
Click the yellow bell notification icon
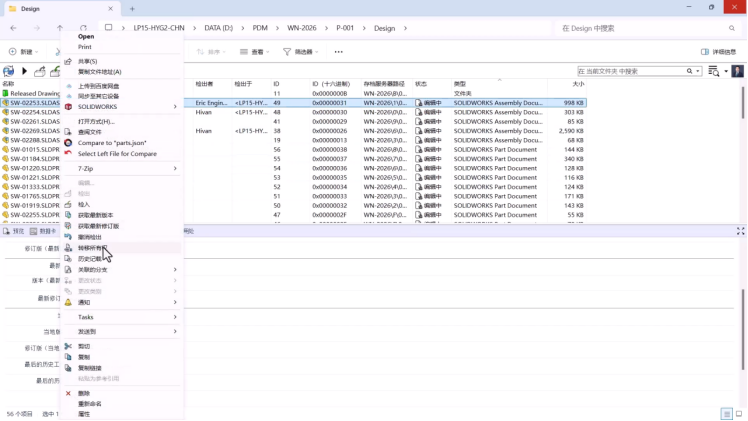[68, 302]
